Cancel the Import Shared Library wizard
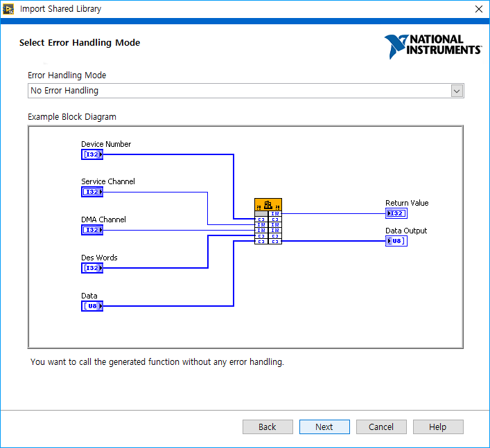 381,427
